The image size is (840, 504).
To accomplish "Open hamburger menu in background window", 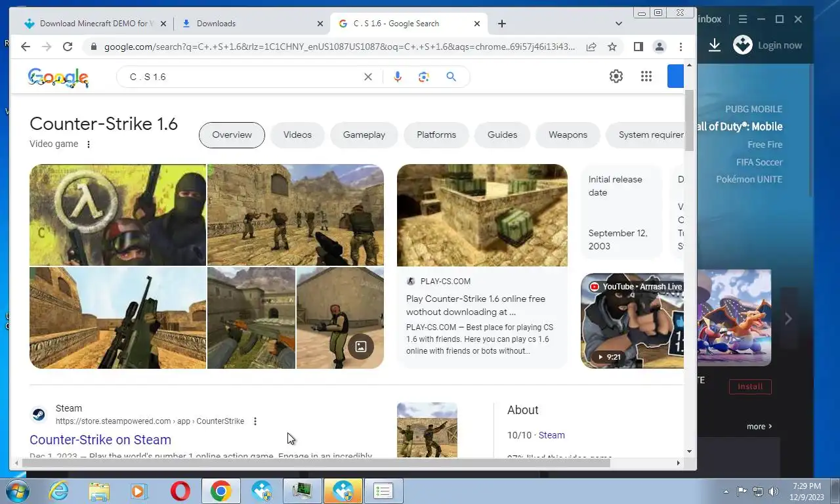I will click(743, 20).
